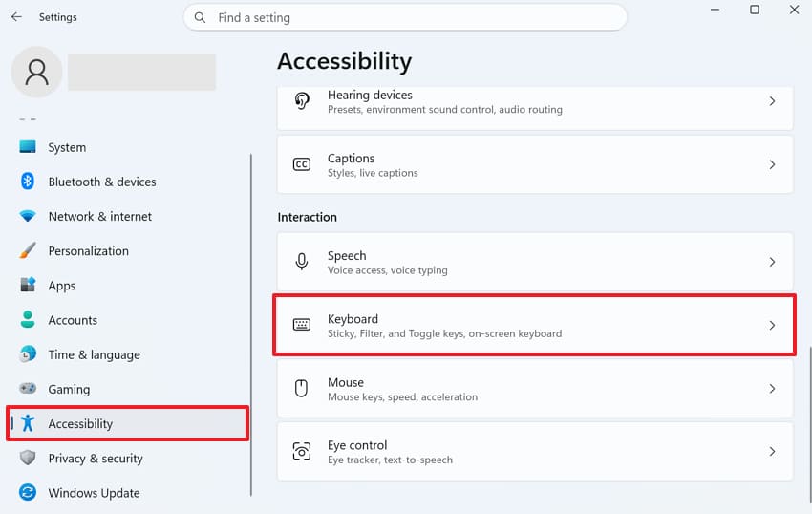
Task: Click the Accounts person icon
Action: (x=28, y=320)
